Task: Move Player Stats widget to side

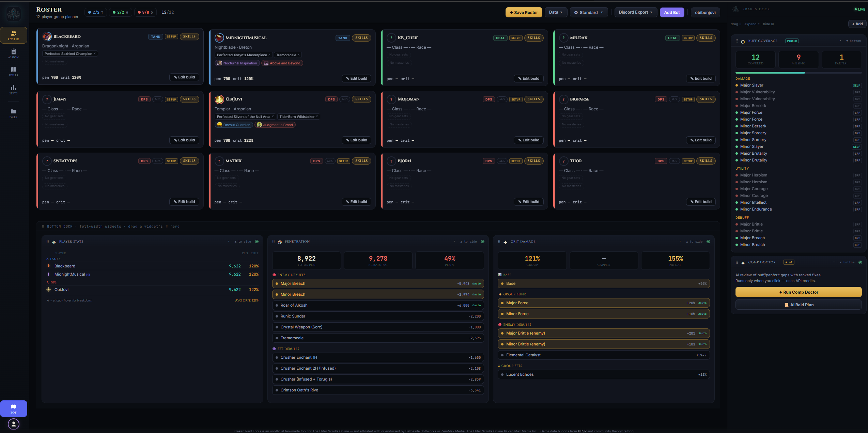Action: click(243, 242)
